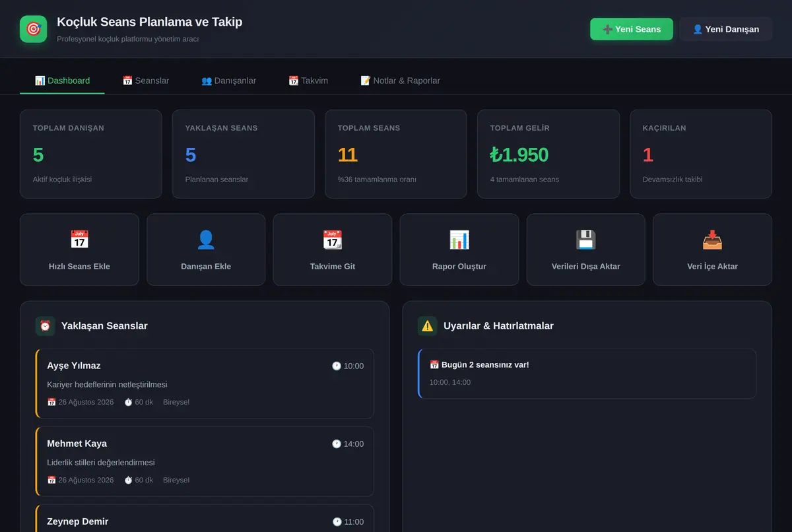Click the calendar icon in the Bugün 2 seansınız var alert
This screenshot has height=532, width=792.
[x=434, y=365]
